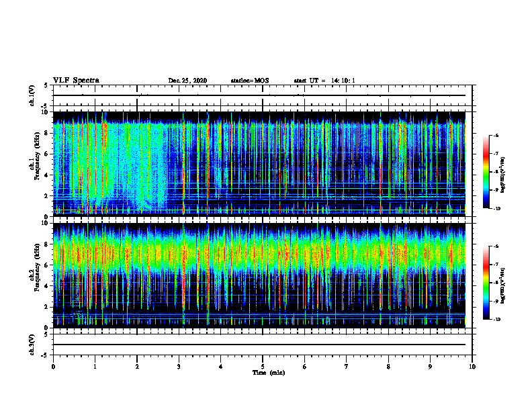Click the 5 tick label on ch.1(V) axis
Screen dimensions: 532x411
[x=46, y=85]
